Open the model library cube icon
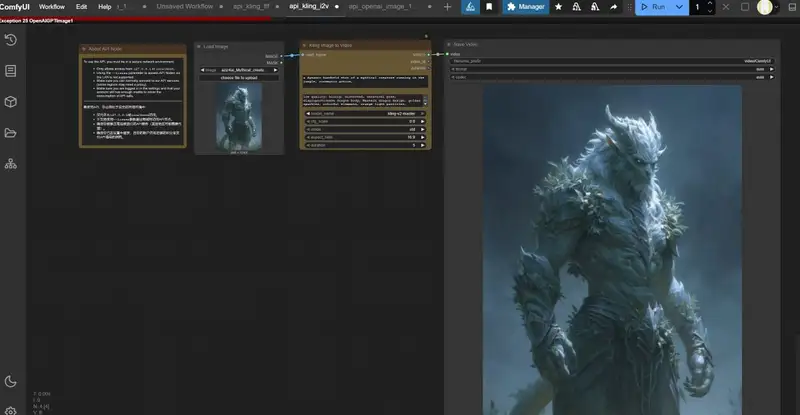800x415 pixels. [11, 102]
